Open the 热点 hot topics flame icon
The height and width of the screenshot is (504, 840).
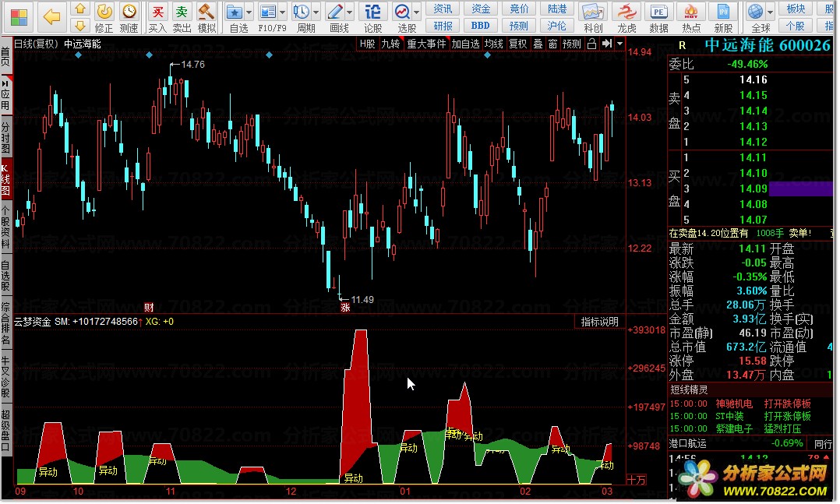click(691, 18)
